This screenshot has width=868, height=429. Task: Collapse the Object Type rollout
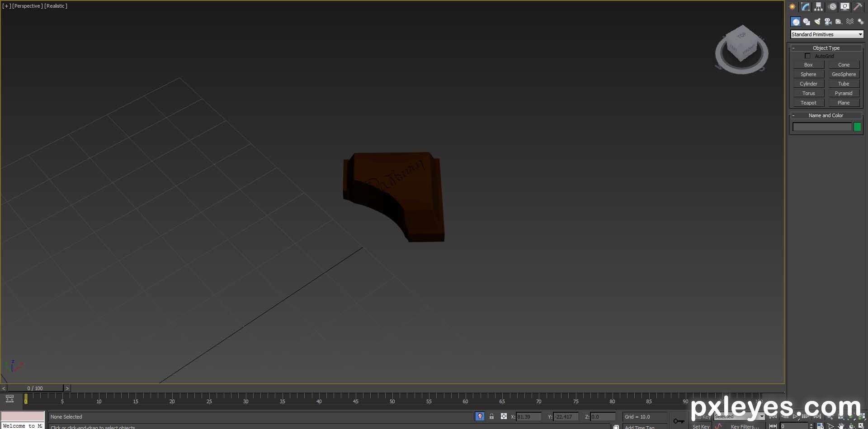tap(826, 48)
